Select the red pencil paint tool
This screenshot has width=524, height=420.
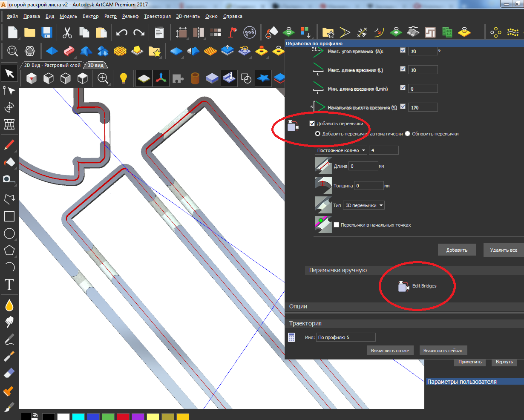click(9, 145)
